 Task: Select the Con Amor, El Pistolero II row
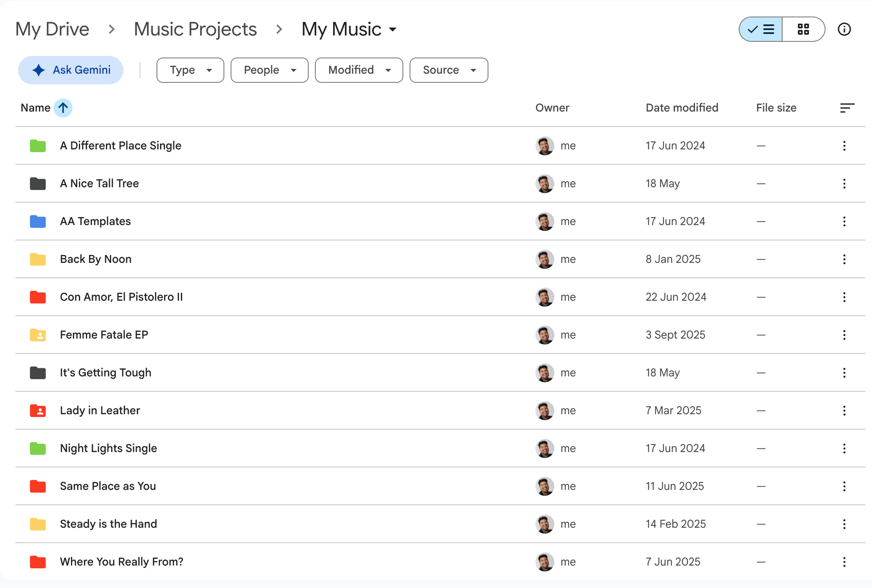[x=440, y=297]
